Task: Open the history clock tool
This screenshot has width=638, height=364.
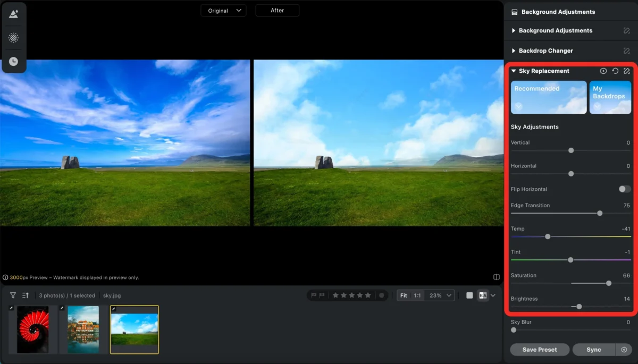Action: [13, 62]
